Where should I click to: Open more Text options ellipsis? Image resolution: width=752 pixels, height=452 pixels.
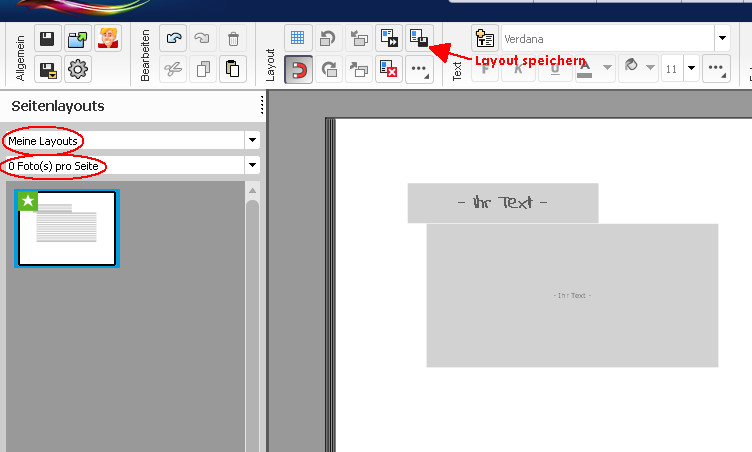[x=716, y=69]
